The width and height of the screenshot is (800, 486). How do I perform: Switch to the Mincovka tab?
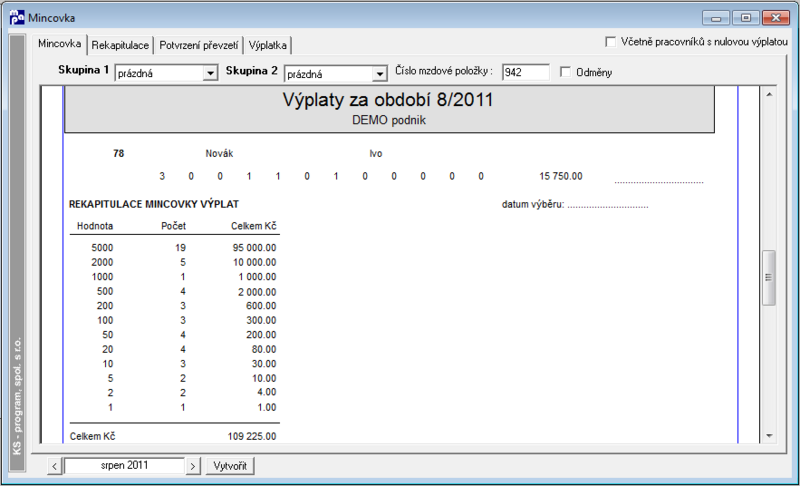(59, 44)
